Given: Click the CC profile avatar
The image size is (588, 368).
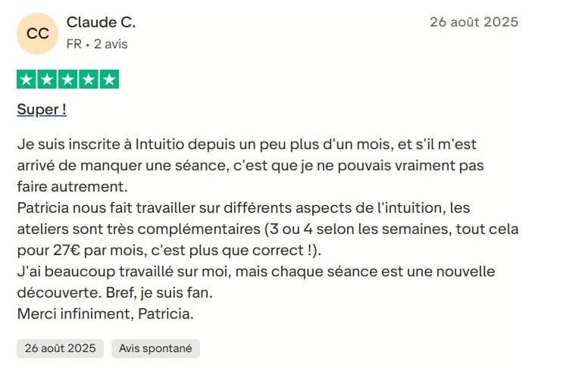Looking at the screenshot, I should (x=38, y=33).
